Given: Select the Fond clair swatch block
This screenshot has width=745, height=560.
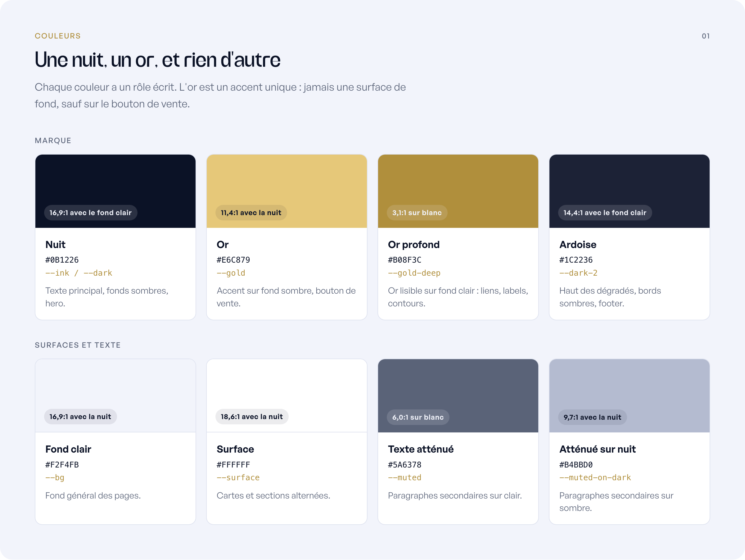Looking at the screenshot, I should [x=115, y=395].
